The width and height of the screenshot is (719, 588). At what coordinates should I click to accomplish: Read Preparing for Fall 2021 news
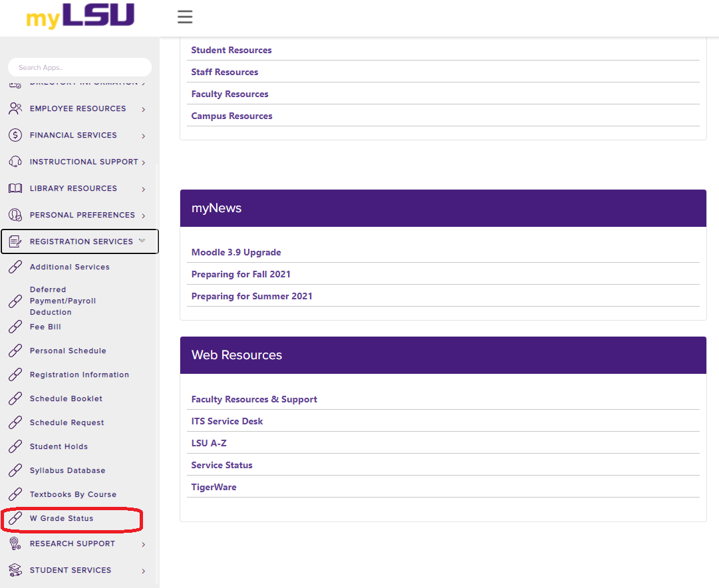point(241,274)
